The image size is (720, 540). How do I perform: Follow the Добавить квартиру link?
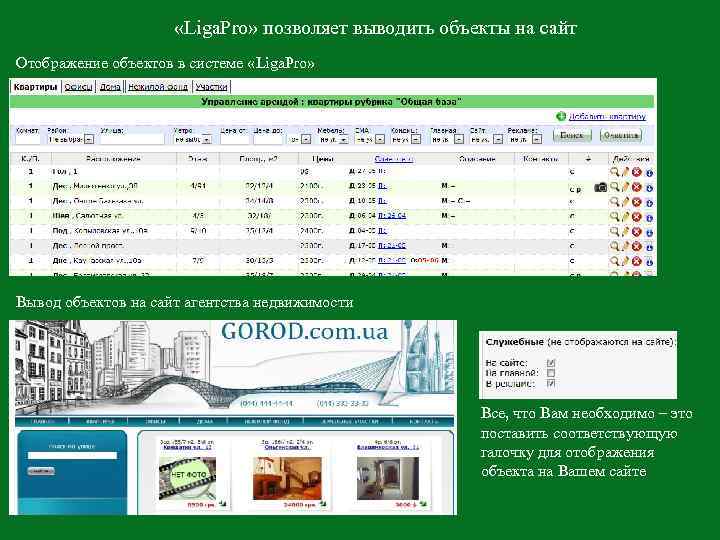607,117
